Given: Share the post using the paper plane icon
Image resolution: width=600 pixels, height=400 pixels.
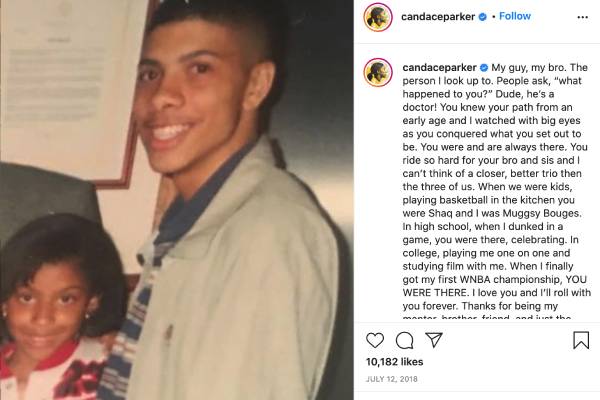Looking at the screenshot, I should click(434, 340).
